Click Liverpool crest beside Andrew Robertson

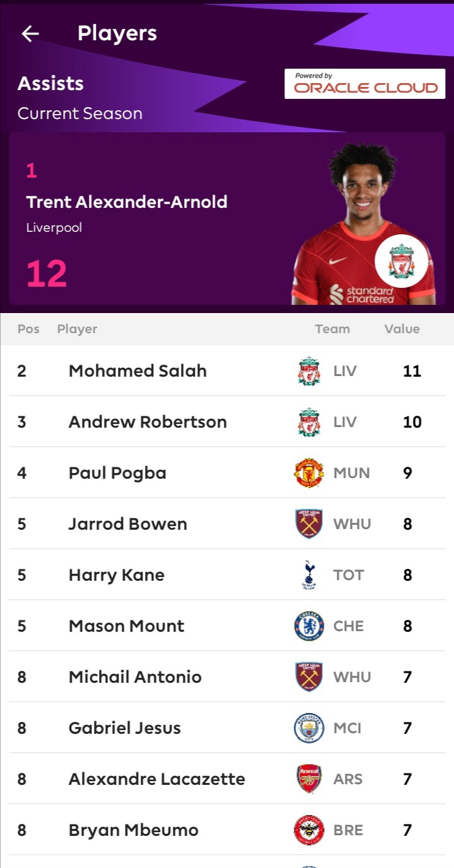(x=309, y=422)
